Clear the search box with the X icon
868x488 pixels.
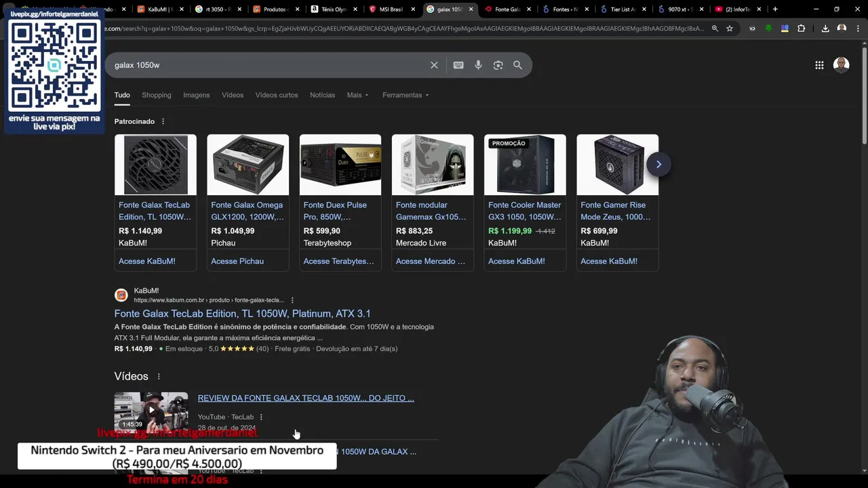pos(434,65)
